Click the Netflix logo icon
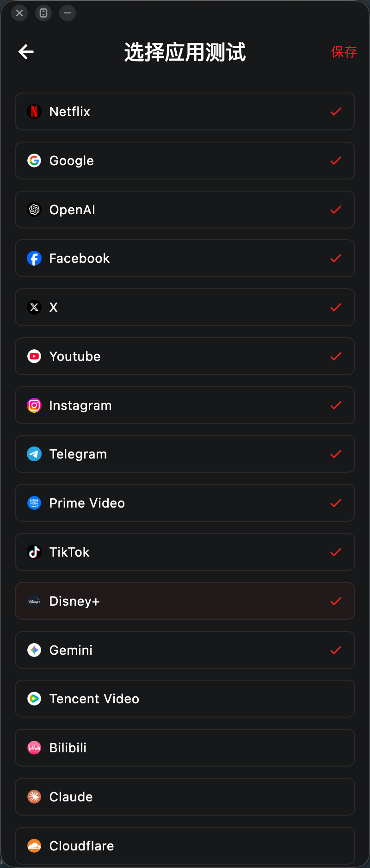The width and height of the screenshot is (370, 868). tap(34, 112)
